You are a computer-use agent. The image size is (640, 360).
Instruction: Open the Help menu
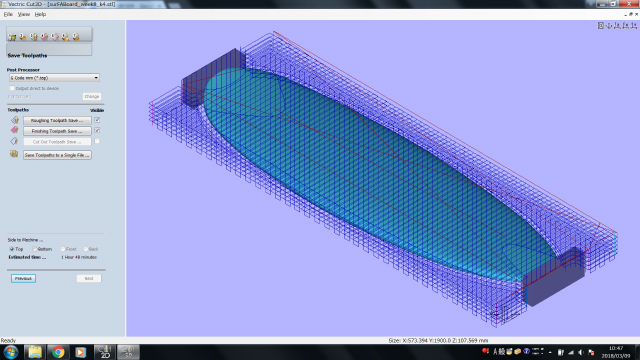point(40,14)
